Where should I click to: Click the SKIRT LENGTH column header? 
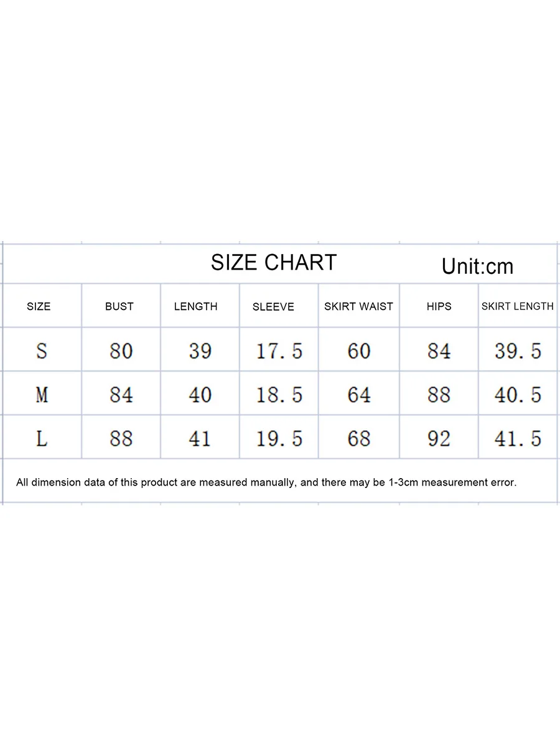pyautogui.click(x=517, y=306)
